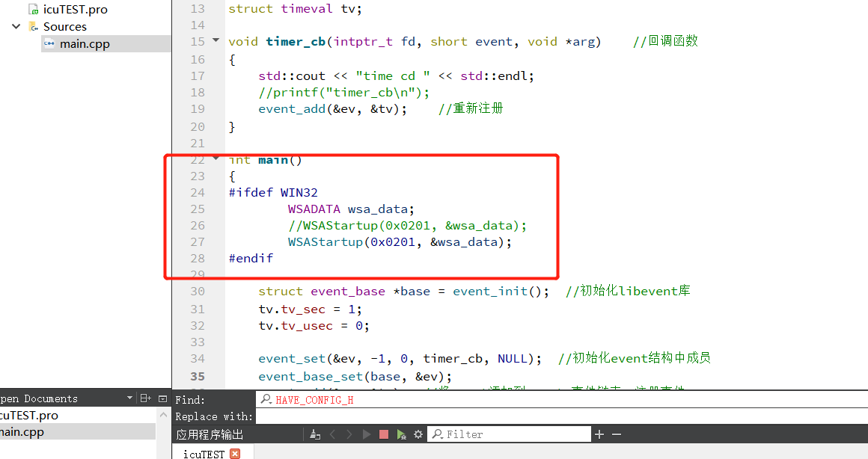
Task: Clear the application output with the broom icon
Action: click(x=314, y=434)
